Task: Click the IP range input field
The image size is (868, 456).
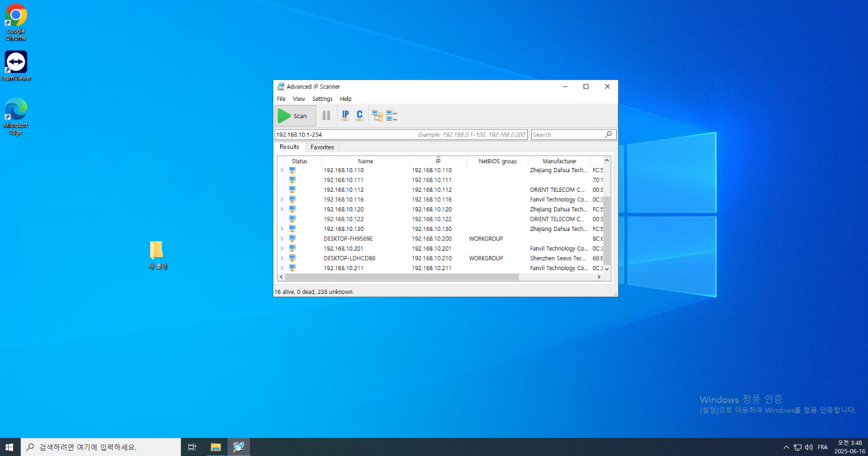Action: pos(344,135)
